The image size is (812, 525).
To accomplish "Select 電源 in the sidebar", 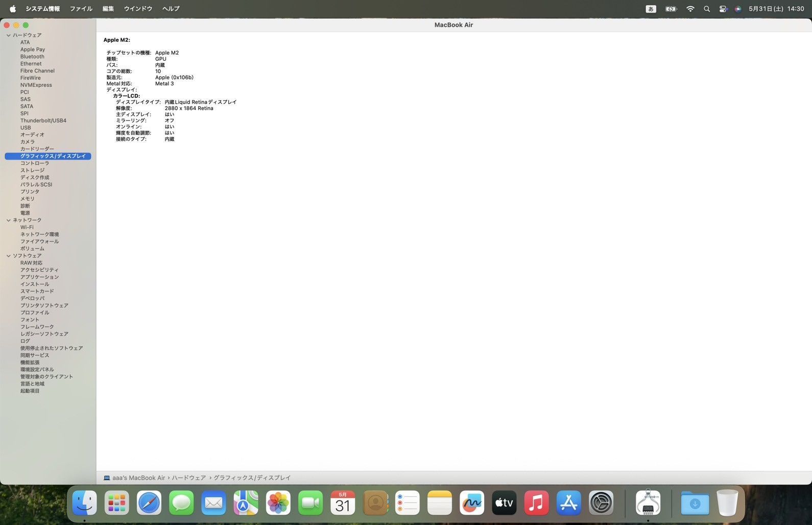I will [x=25, y=213].
